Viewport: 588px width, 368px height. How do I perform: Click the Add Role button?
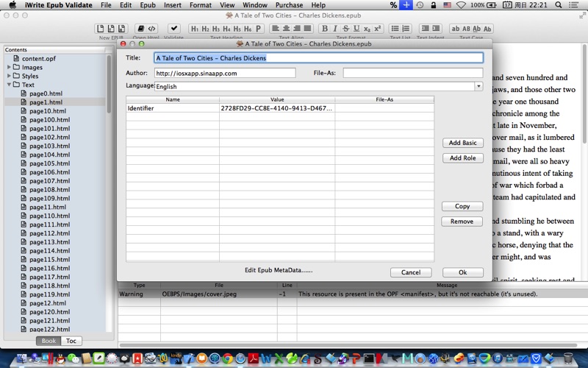point(463,158)
